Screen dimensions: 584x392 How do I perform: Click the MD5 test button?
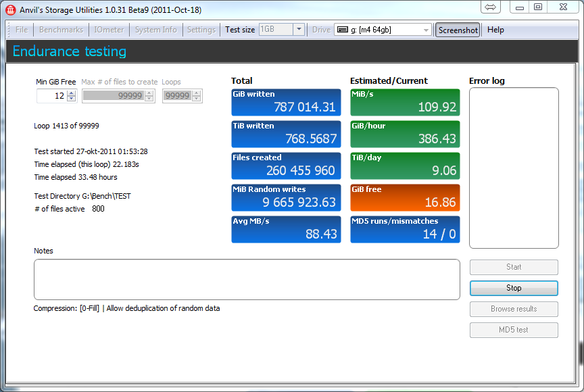(x=514, y=330)
